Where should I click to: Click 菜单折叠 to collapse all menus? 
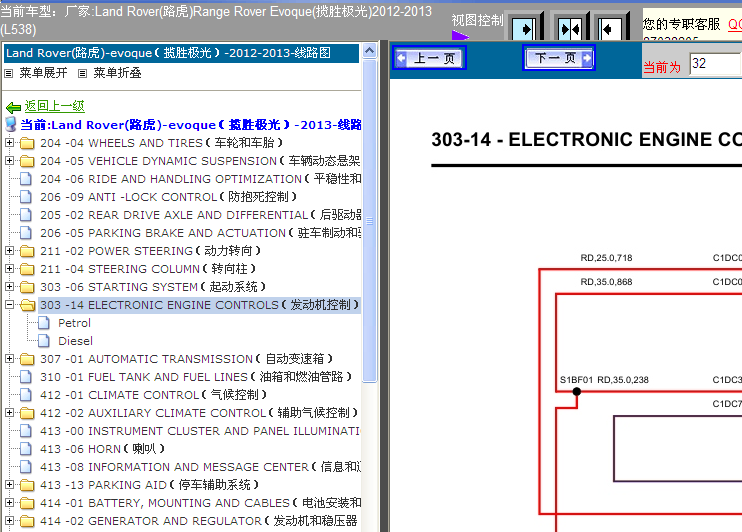117,73
